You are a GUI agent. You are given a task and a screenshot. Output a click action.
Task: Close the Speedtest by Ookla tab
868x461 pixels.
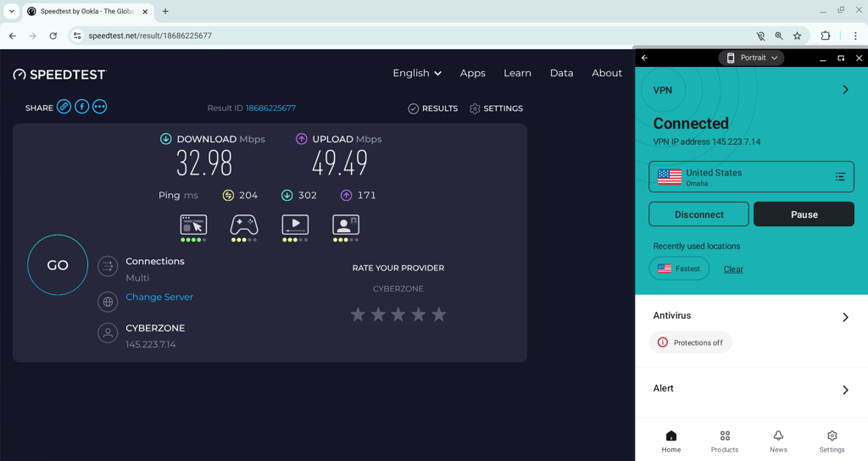145,11
